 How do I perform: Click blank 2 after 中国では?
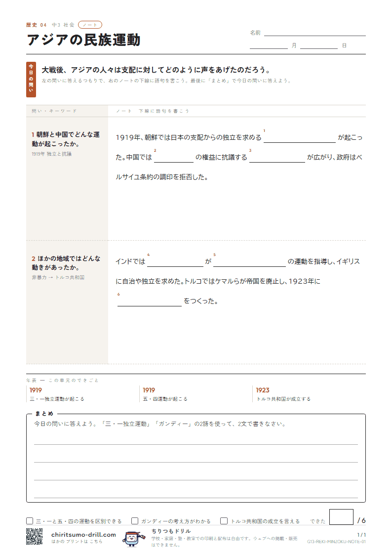tap(174, 158)
